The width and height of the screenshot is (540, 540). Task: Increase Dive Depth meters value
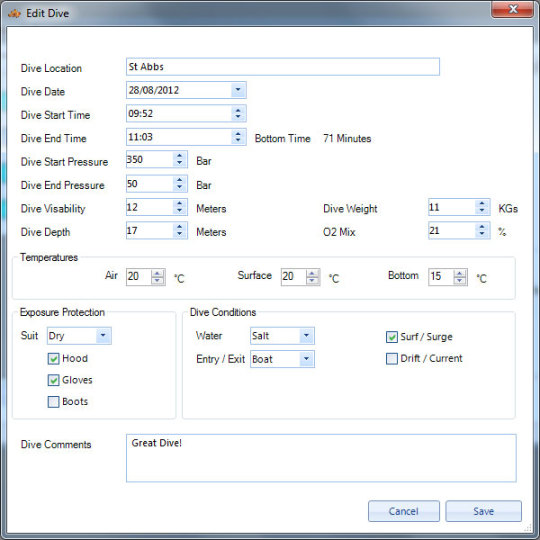pyautogui.click(x=179, y=227)
